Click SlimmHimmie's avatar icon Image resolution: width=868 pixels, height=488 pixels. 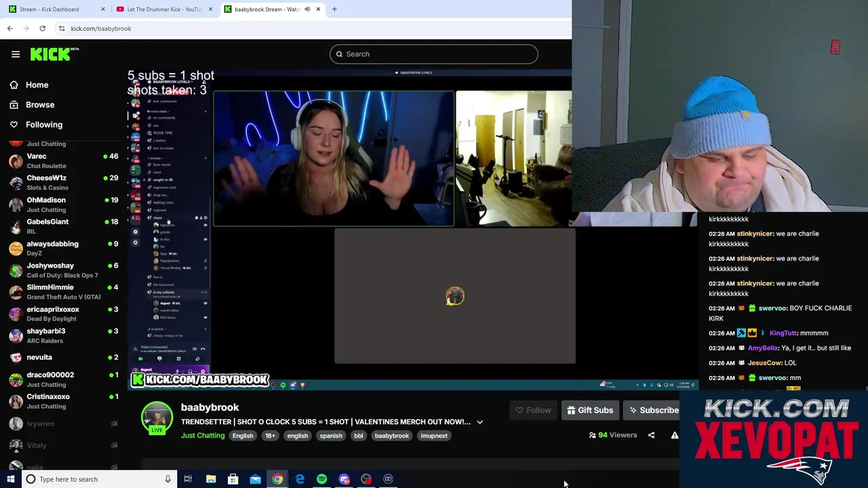[16, 292]
